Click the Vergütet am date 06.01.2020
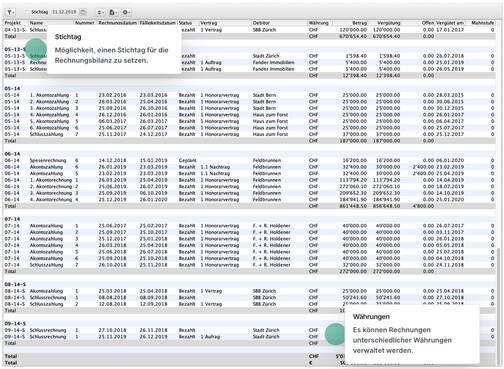This screenshot has height=369, width=504. pyautogui.click(x=450, y=160)
